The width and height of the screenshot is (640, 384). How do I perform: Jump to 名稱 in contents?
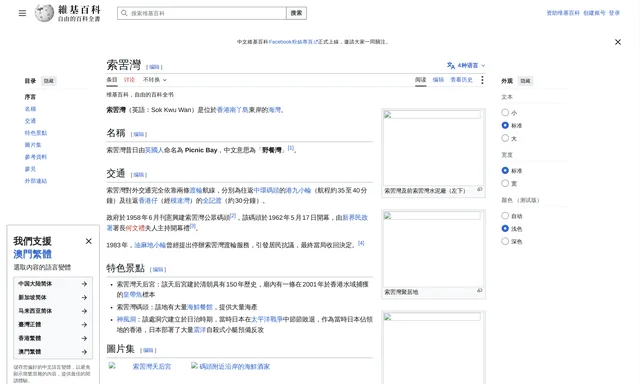pyautogui.click(x=30, y=109)
